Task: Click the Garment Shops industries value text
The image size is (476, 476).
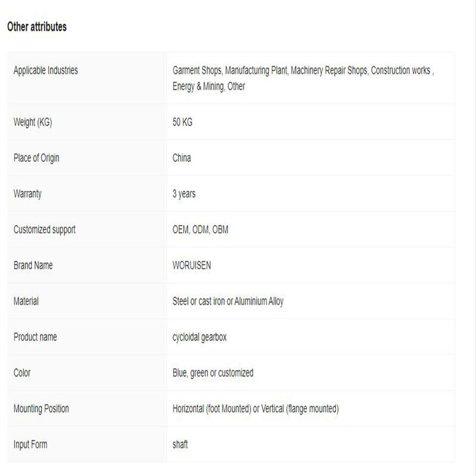Action: 303,79
